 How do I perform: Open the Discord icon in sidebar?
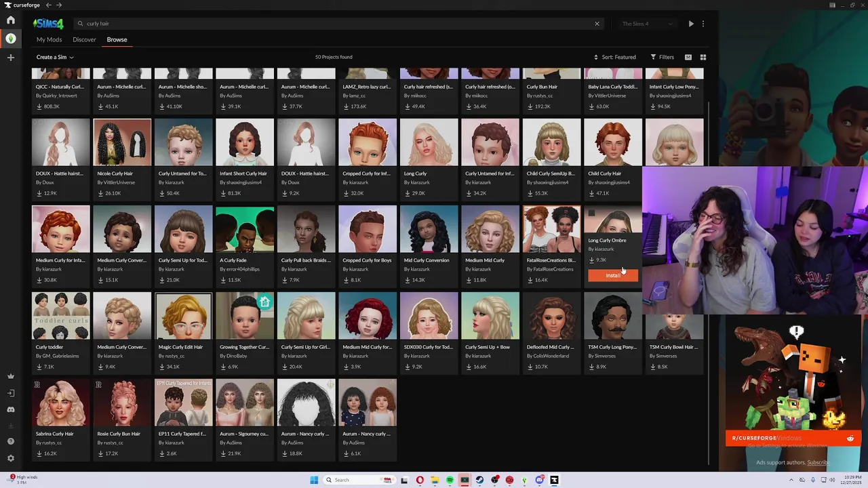tap(11, 409)
